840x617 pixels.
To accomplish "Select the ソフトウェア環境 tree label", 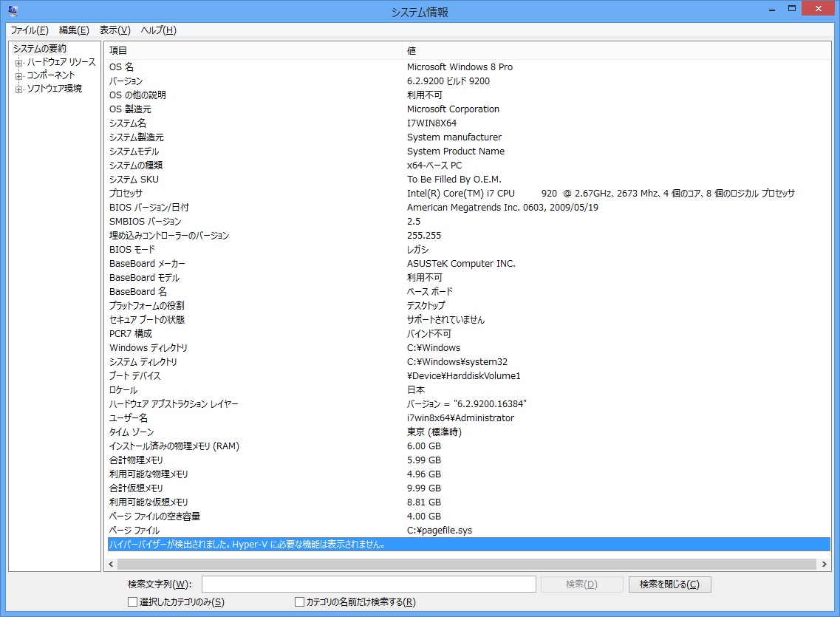I will coord(54,89).
